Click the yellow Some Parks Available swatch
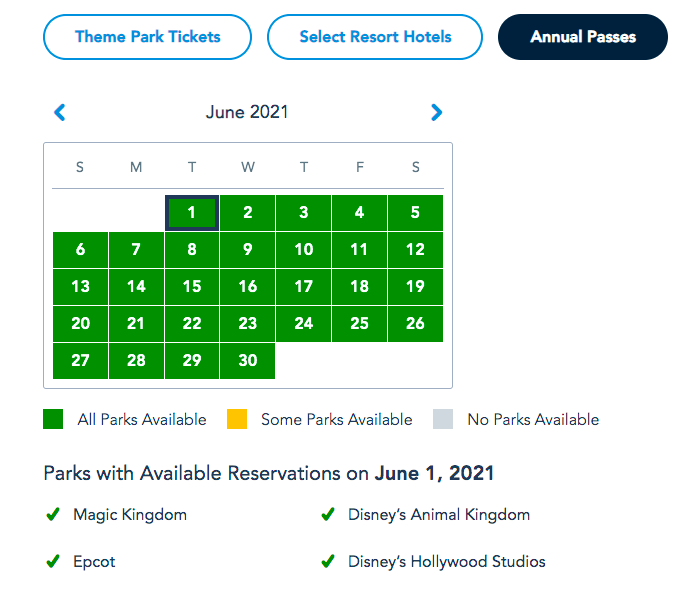Screen dimensions: 685x592 [237, 419]
